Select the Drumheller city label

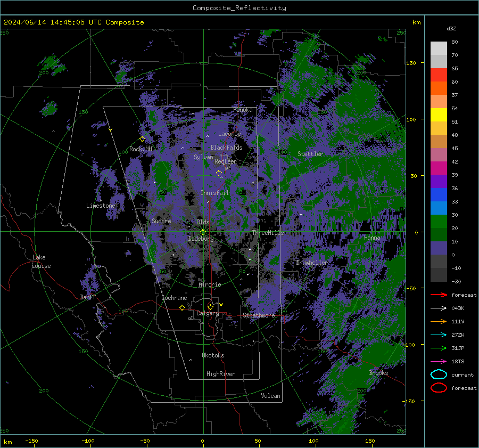pyautogui.click(x=311, y=263)
